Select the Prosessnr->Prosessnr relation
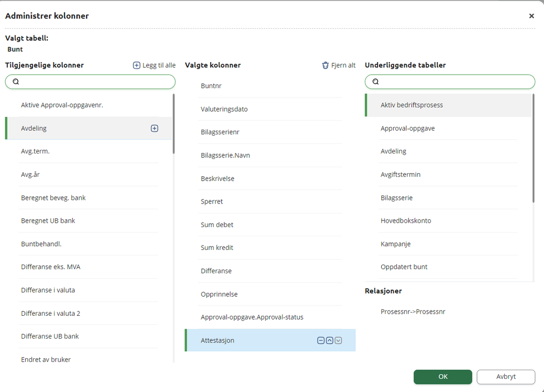 click(413, 311)
